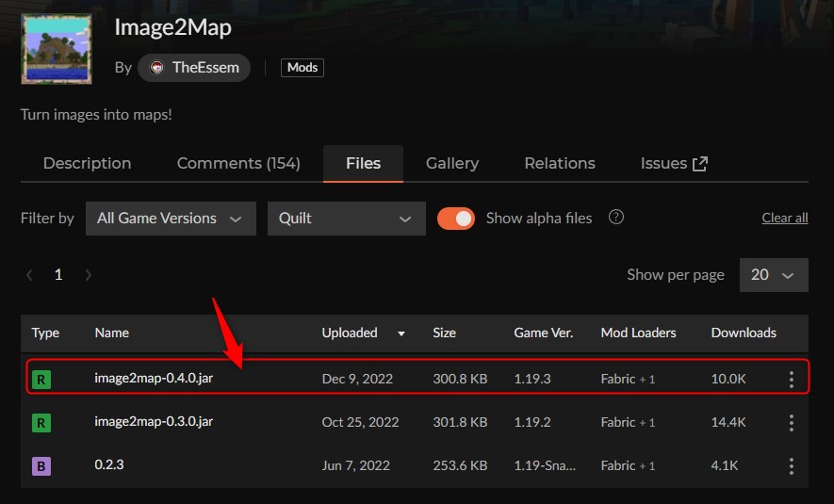Click game version 1.19.3 cell

pyautogui.click(x=532, y=379)
